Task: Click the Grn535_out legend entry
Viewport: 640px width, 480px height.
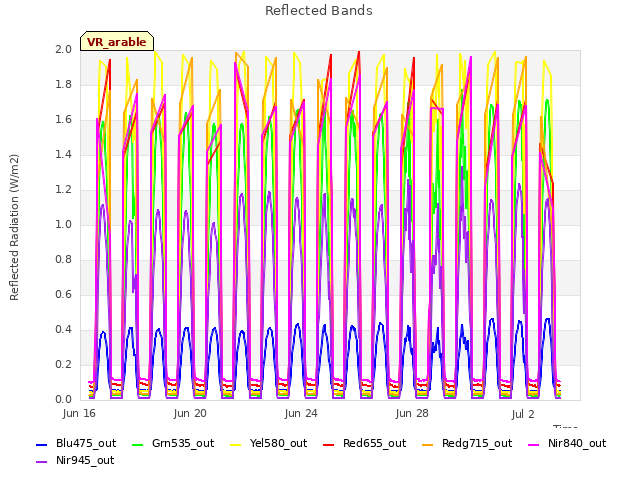Action: pyautogui.click(x=173, y=444)
